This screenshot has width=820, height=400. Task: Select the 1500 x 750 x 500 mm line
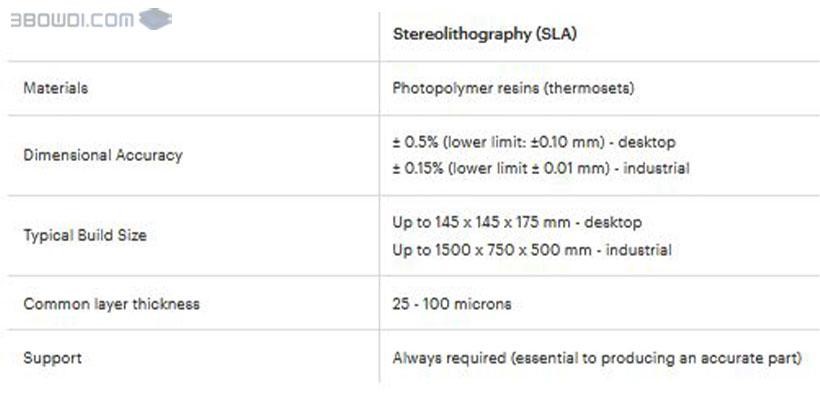pos(531,249)
